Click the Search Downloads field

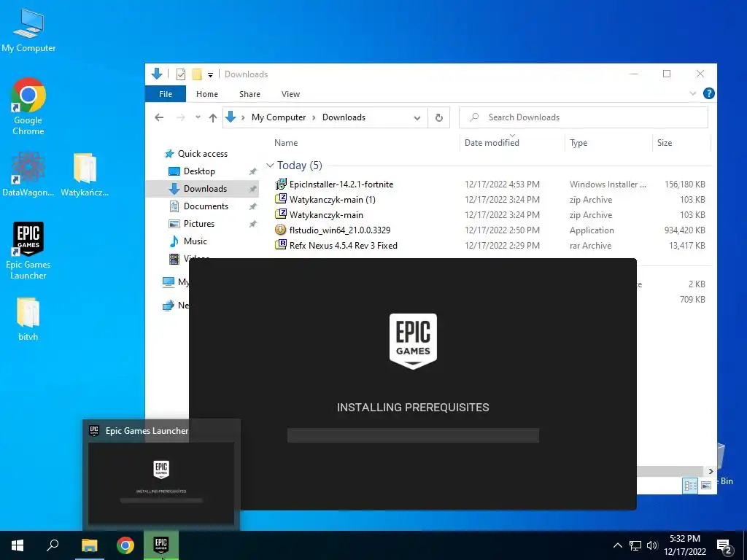click(583, 117)
